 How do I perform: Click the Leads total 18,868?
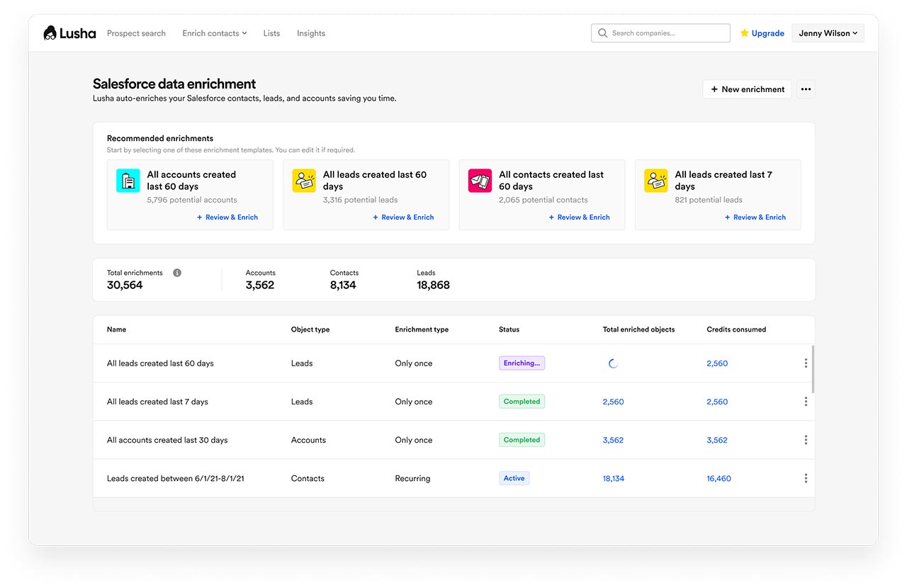click(x=433, y=285)
